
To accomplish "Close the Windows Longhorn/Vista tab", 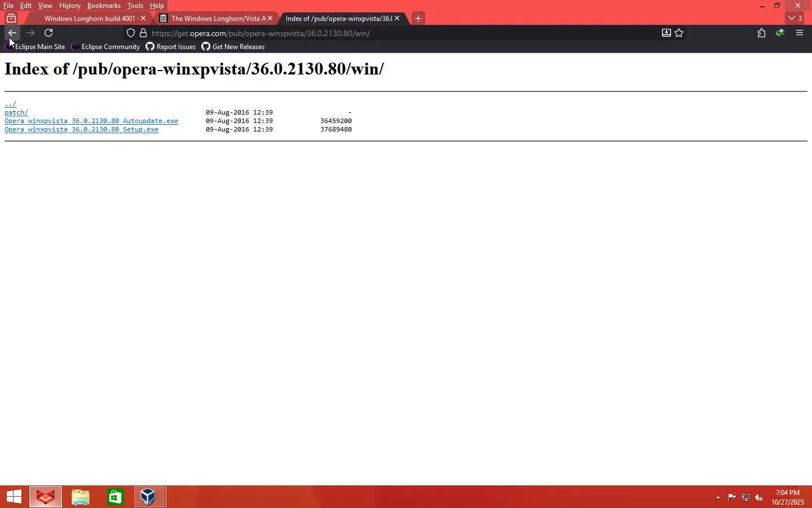I will 270,18.
